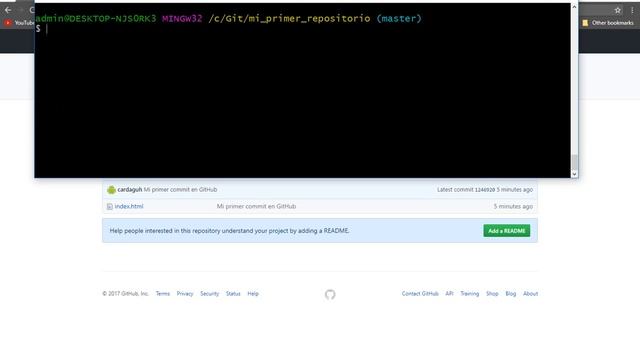Image resolution: width=640 pixels, height=360 pixels.
Task: Open the browser three-dot menu
Action: [632, 10]
